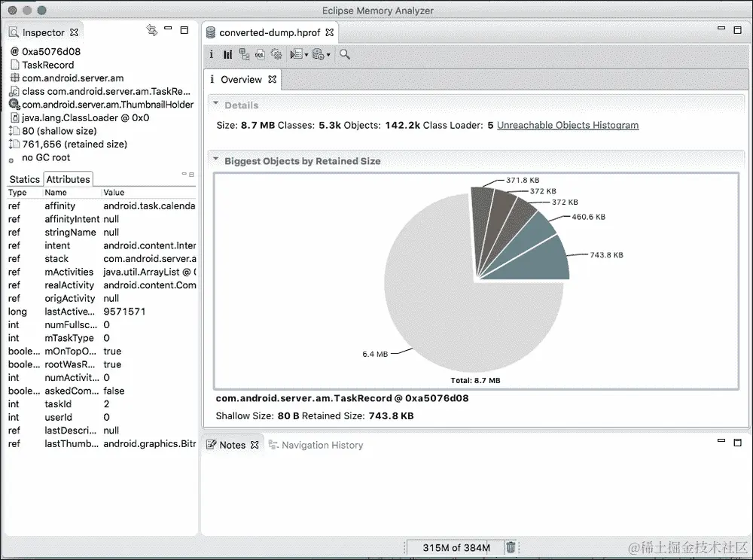Minimize the Inspector panel
Viewport: 753px width, 560px height.
click(x=168, y=29)
